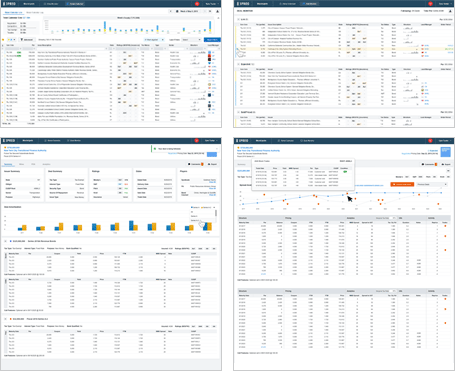Image resolution: width=455 pixels, height=371 pixels.
Task: Open red notification icon in Deal Monitor window
Action: (431, 4)
